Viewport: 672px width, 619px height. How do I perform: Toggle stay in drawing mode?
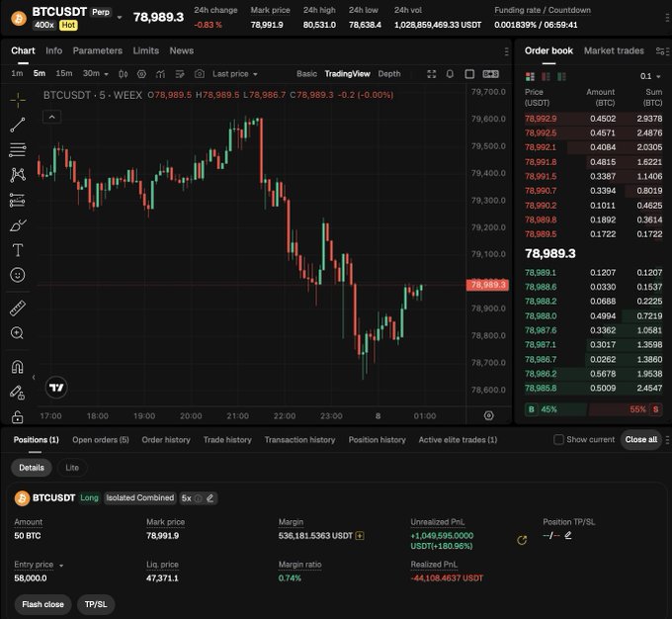pos(18,393)
